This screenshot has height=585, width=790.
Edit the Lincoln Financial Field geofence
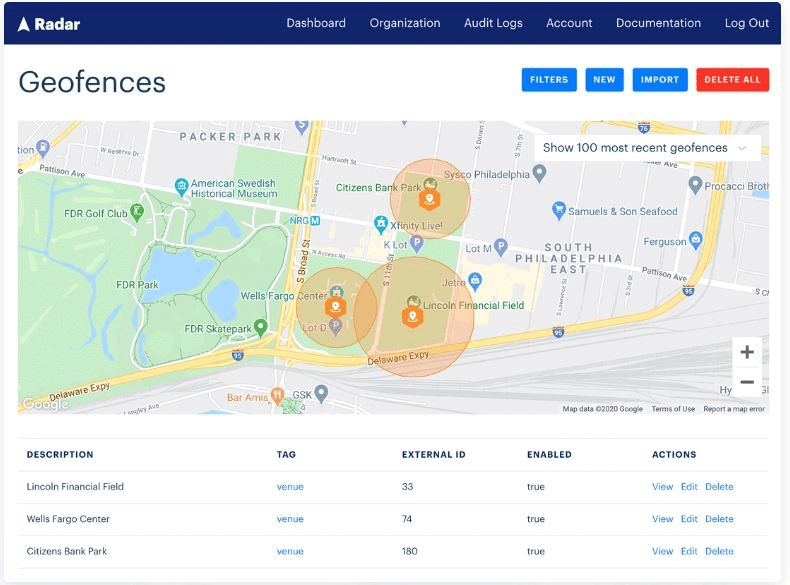tap(689, 487)
